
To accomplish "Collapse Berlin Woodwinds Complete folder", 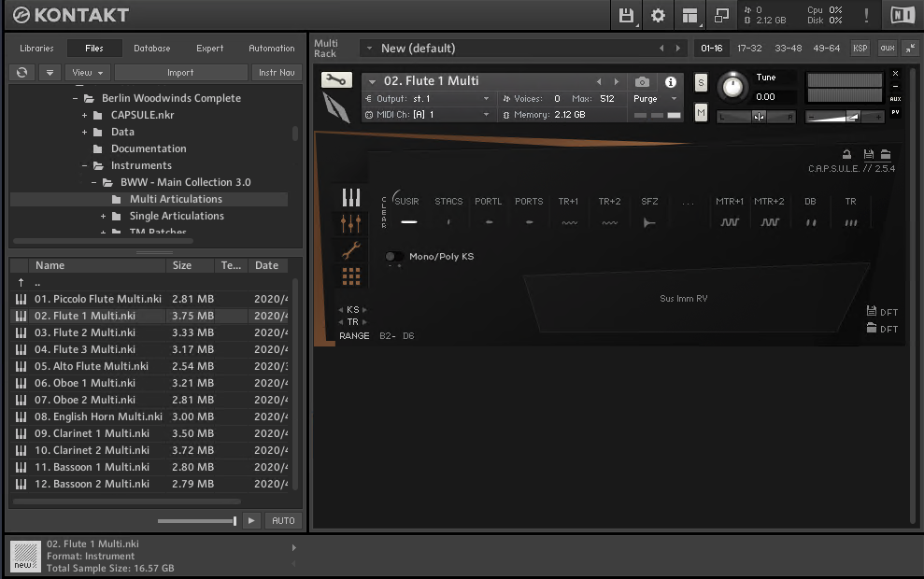I will [75, 98].
